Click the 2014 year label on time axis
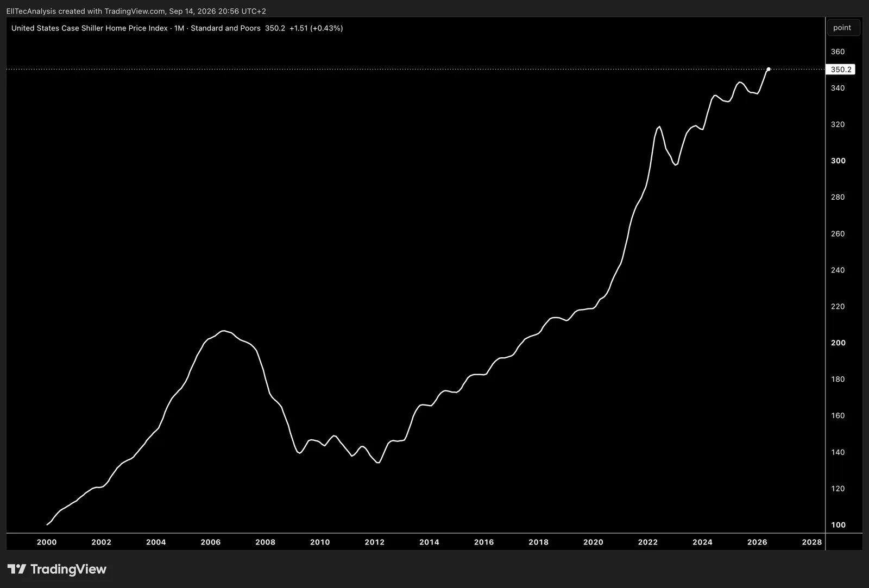The image size is (869, 588). point(429,542)
